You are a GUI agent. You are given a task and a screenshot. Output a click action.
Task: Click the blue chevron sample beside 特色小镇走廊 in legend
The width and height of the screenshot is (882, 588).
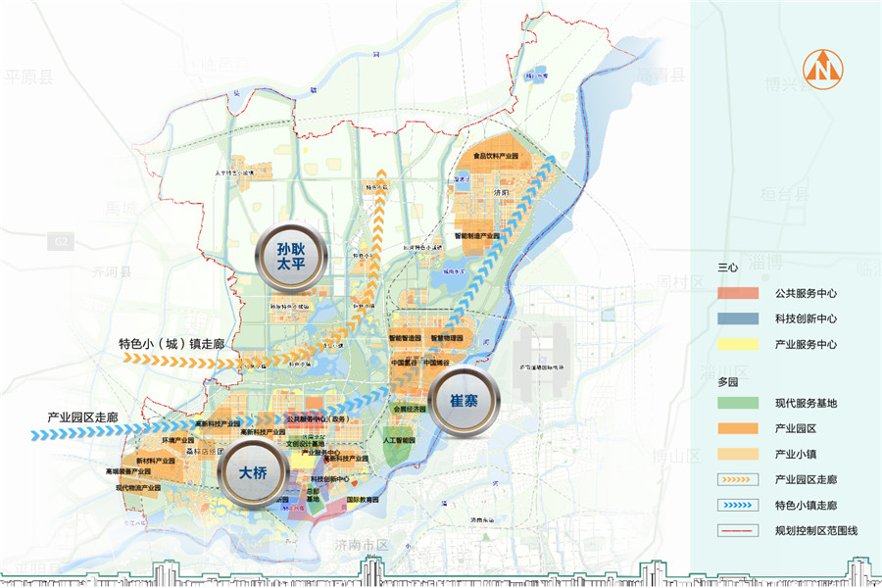point(738,505)
